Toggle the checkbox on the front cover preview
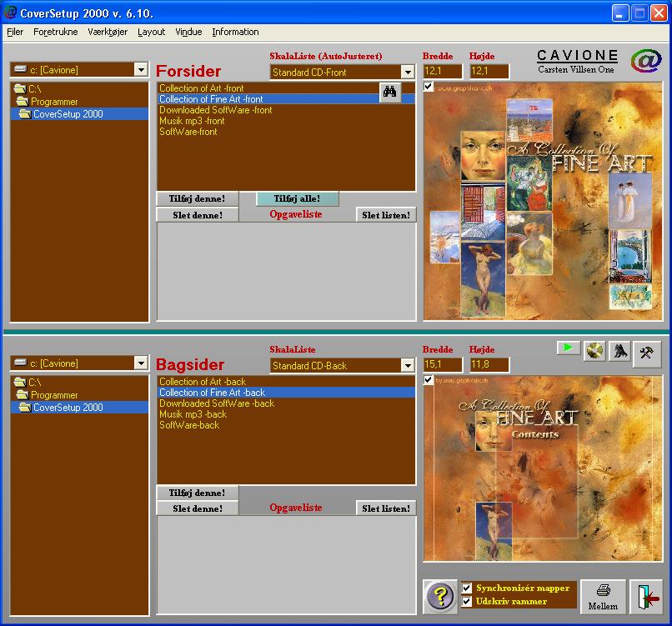Image resolution: width=672 pixels, height=626 pixels. click(429, 87)
